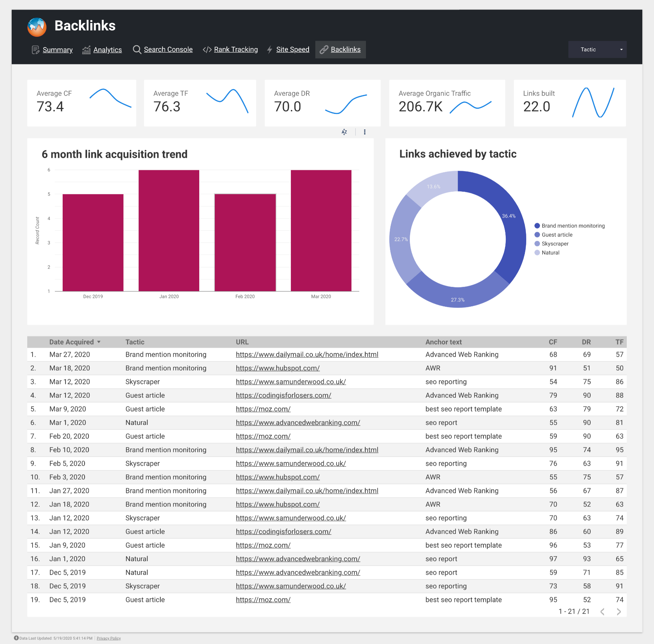Click the Search Console magnifier icon

click(x=137, y=50)
